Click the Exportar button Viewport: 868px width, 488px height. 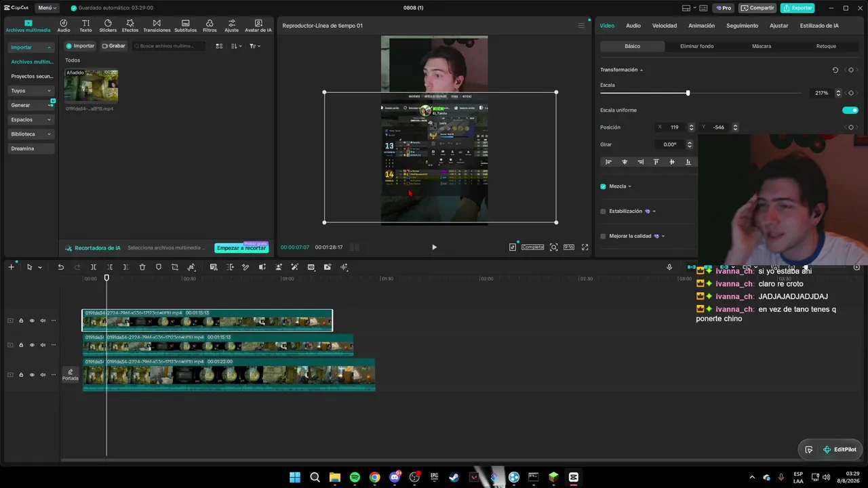(x=797, y=8)
